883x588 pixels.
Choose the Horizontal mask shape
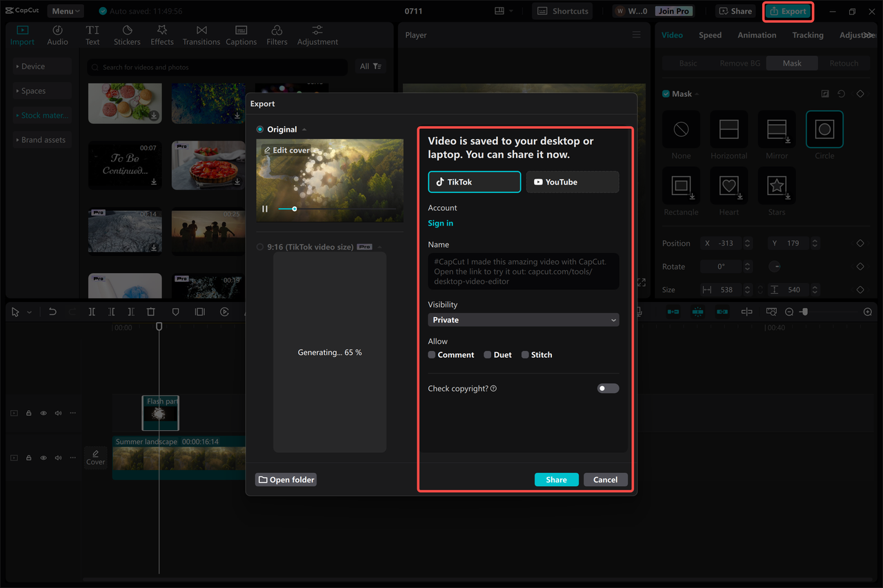pyautogui.click(x=729, y=130)
